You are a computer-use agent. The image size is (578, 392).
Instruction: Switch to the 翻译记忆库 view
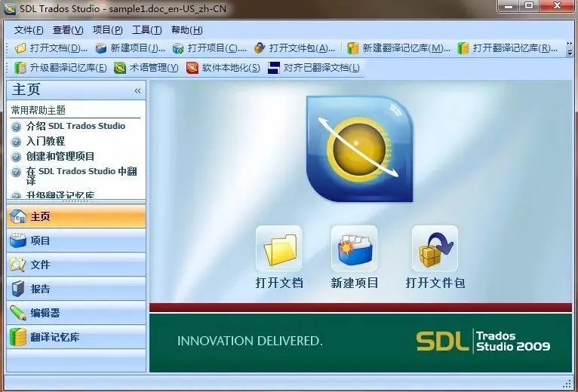76,337
